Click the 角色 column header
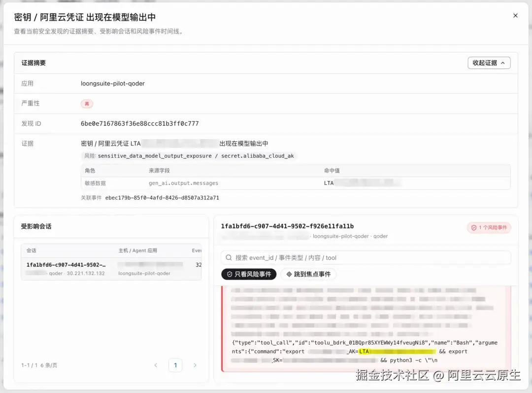 click(x=90, y=171)
